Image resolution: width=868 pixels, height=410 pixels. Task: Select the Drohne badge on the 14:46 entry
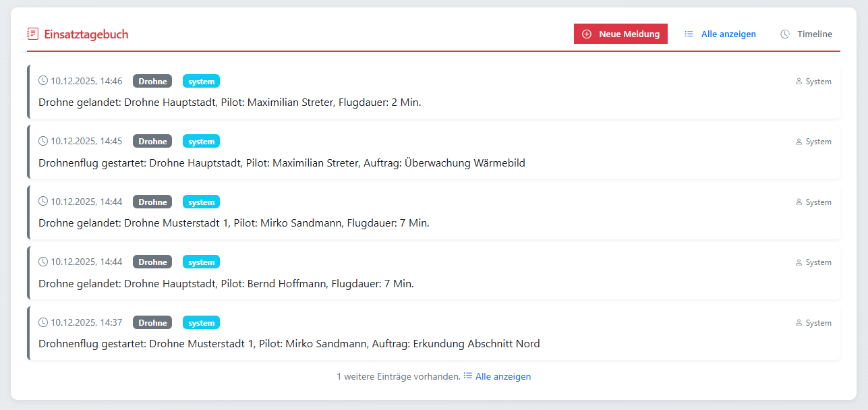[x=152, y=81]
